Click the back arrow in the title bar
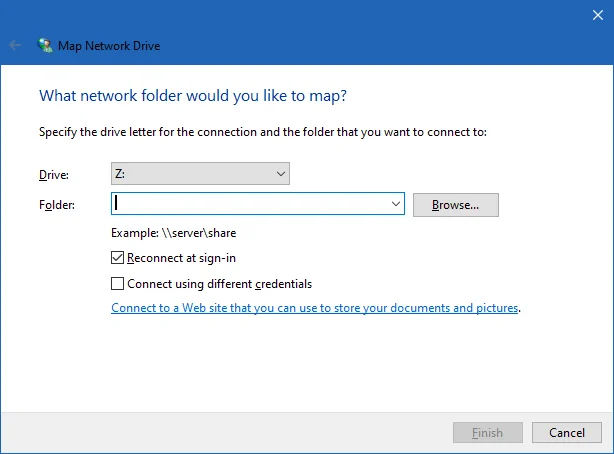This screenshot has height=454, width=614. coord(15,46)
